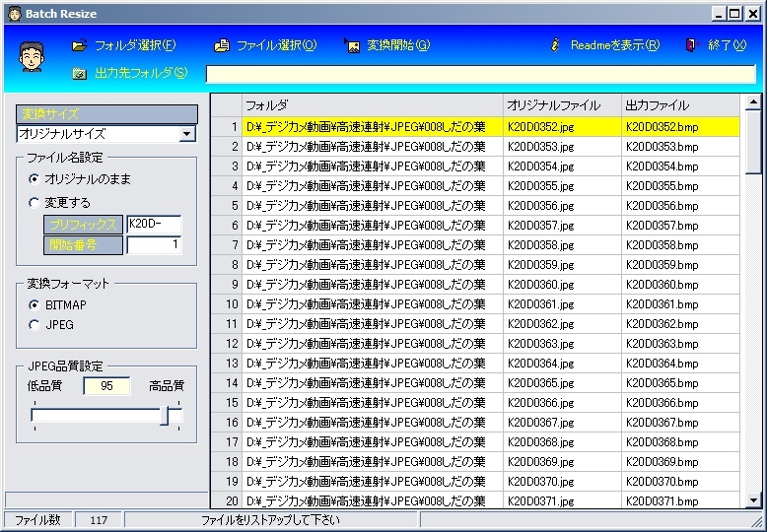The image size is (767, 532).
Task: Click the file select icon
Action: coord(222,45)
